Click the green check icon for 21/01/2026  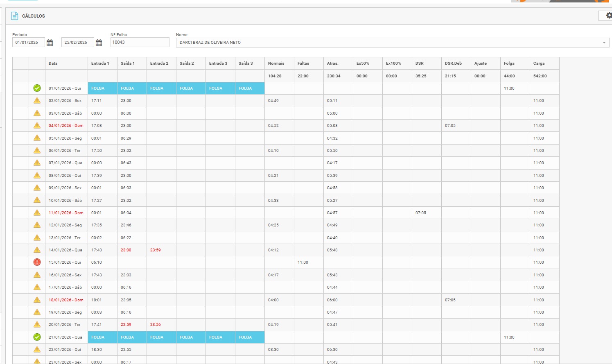[37, 337]
